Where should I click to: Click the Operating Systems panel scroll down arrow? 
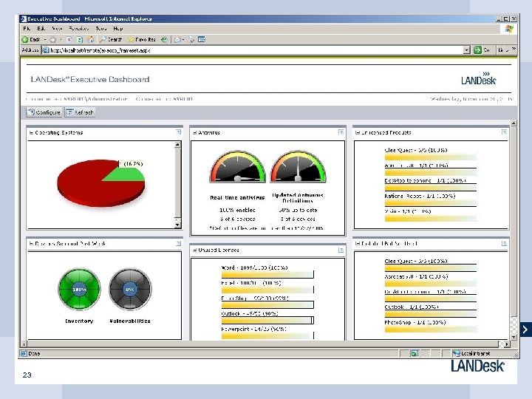click(x=177, y=225)
